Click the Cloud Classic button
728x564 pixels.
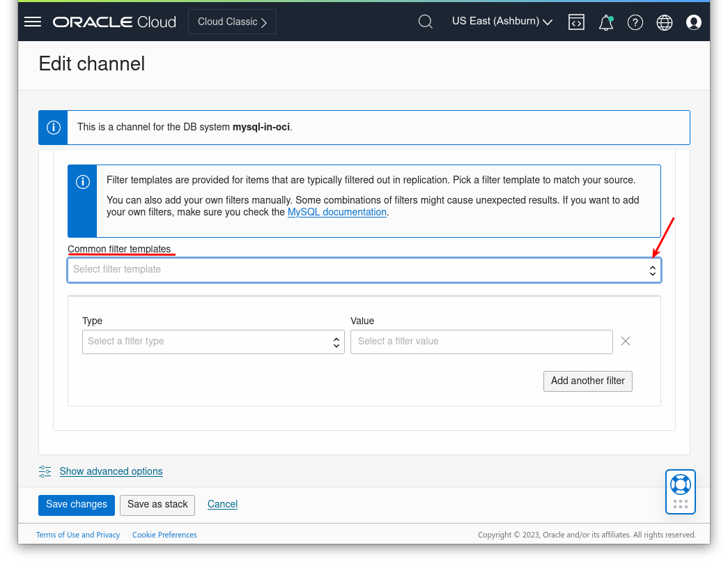[x=232, y=22]
